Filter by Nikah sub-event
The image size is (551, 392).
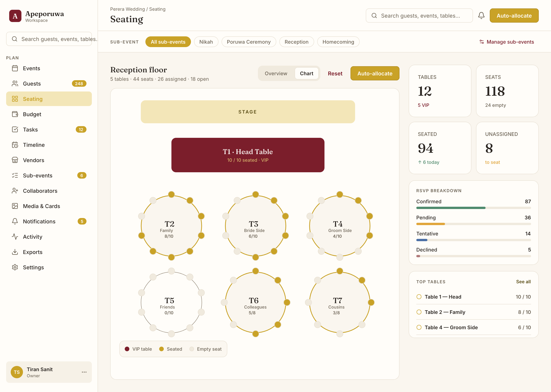click(206, 42)
